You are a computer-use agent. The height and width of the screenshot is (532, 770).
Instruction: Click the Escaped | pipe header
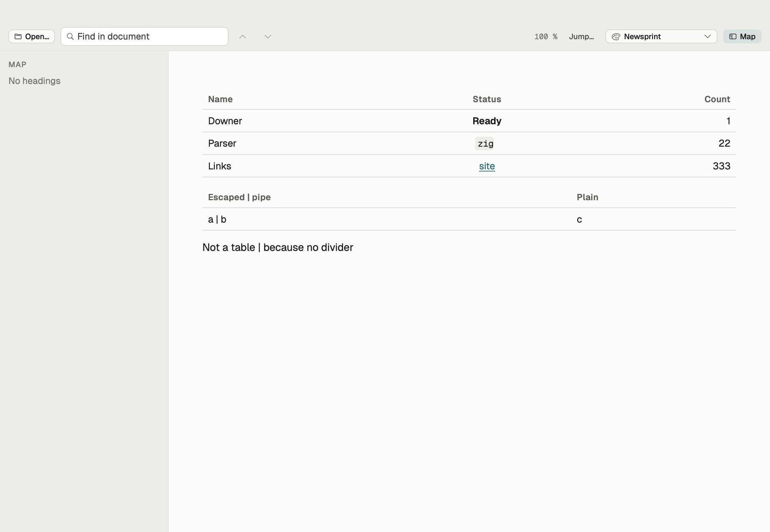tap(239, 197)
